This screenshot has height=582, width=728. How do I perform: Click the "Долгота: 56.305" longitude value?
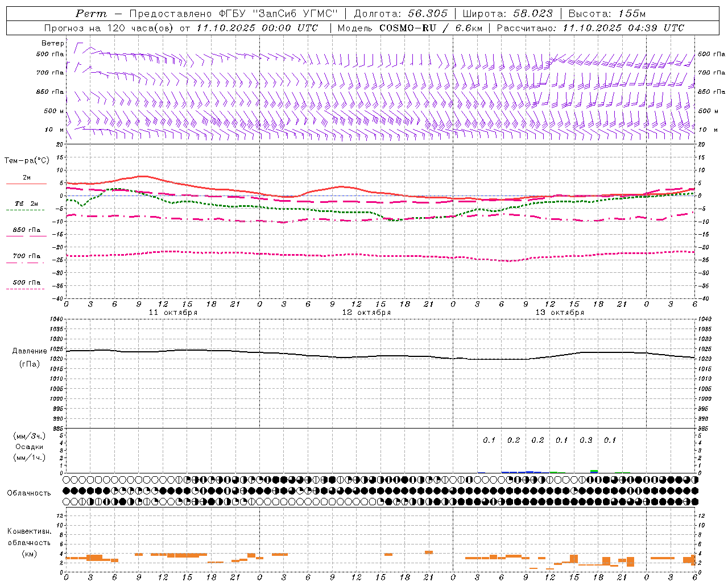[x=400, y=14]
